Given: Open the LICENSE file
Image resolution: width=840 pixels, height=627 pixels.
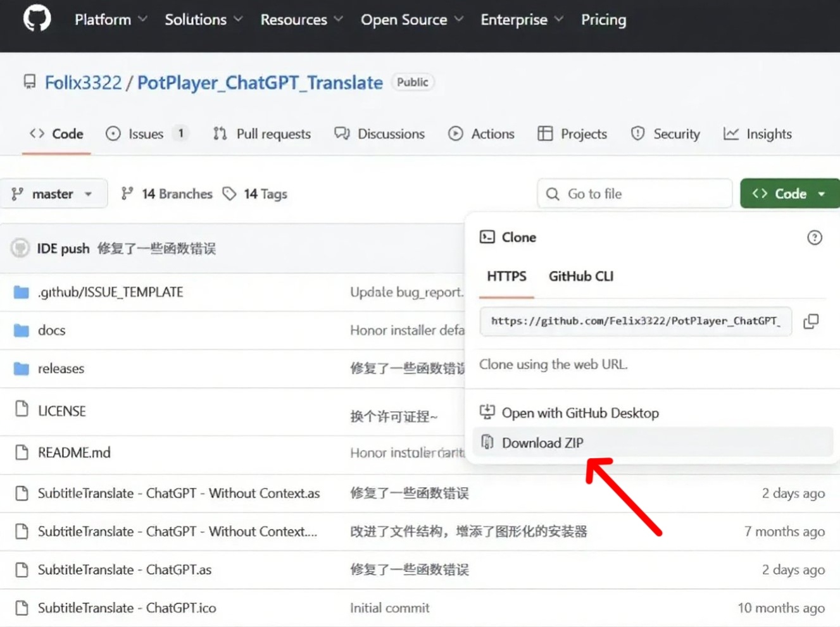Looking at the screenshot, I should click(x=61, y=411).
